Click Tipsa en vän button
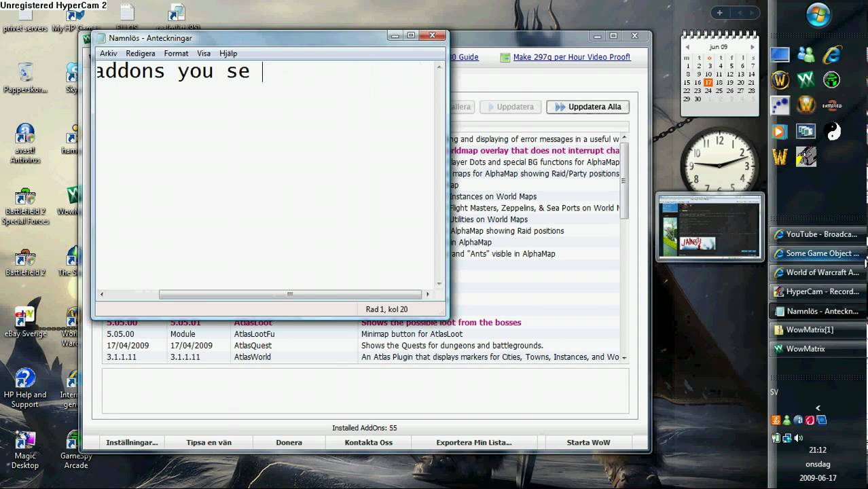 [x=209, y=442]
